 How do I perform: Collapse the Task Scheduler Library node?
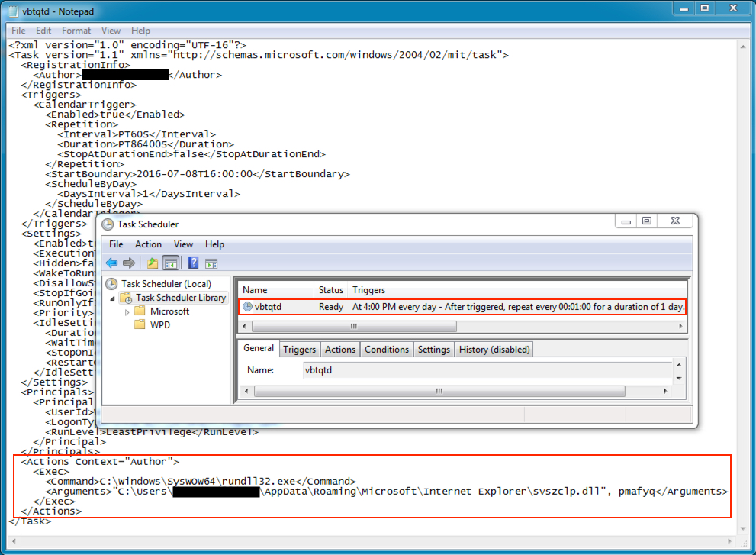[x=111, y=298]
